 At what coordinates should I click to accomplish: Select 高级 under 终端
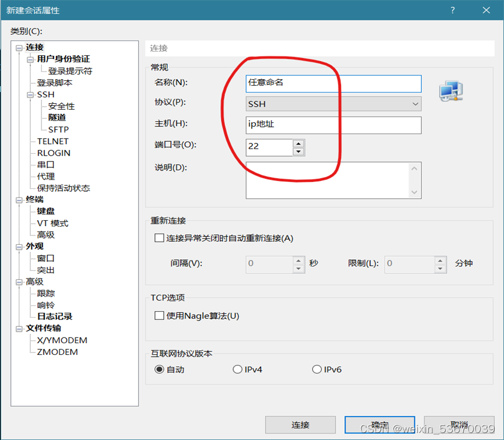[45, 235]
